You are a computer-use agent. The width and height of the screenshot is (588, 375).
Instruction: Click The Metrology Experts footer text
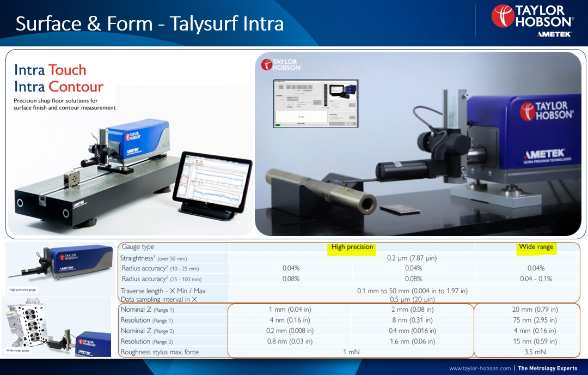[548, 368]
